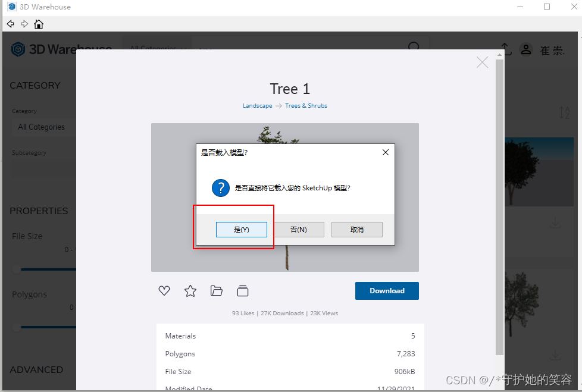The height and width of the screenshot is (392, 582).
Task: Click the 27K Downloads count
Action: click(x=282, y=313)
